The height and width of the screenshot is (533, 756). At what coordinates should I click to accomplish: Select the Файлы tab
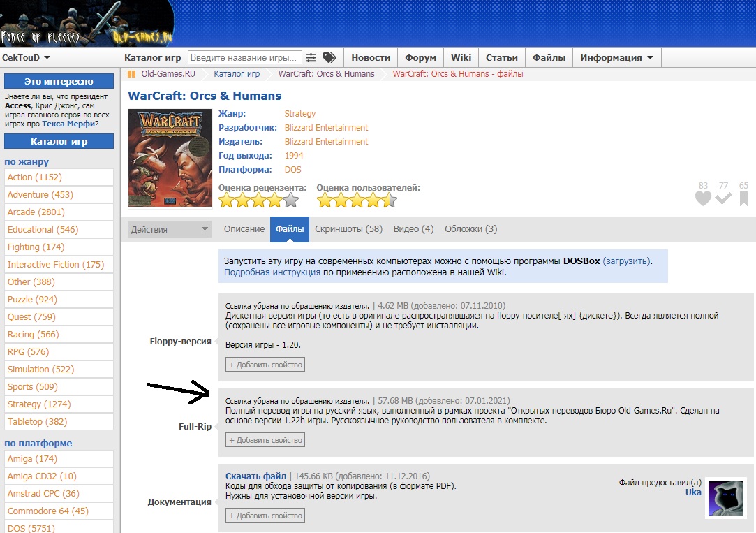[290, 228]
